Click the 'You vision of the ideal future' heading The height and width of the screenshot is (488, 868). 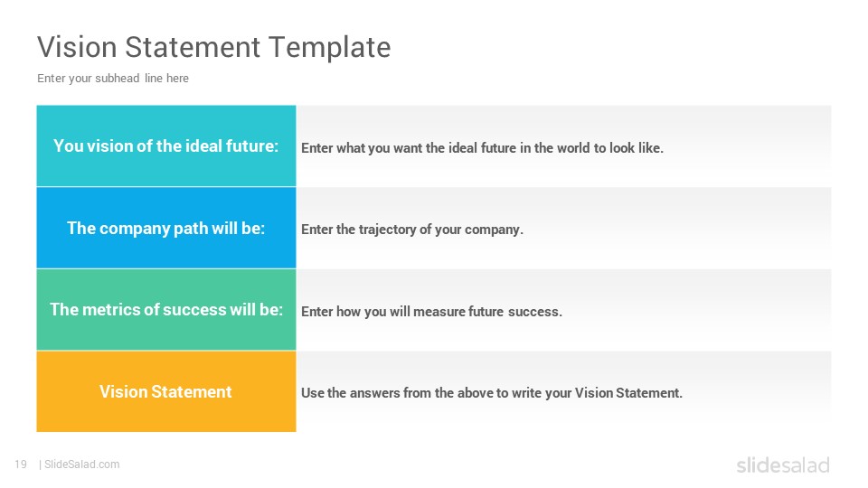click(x=166, y=146)
